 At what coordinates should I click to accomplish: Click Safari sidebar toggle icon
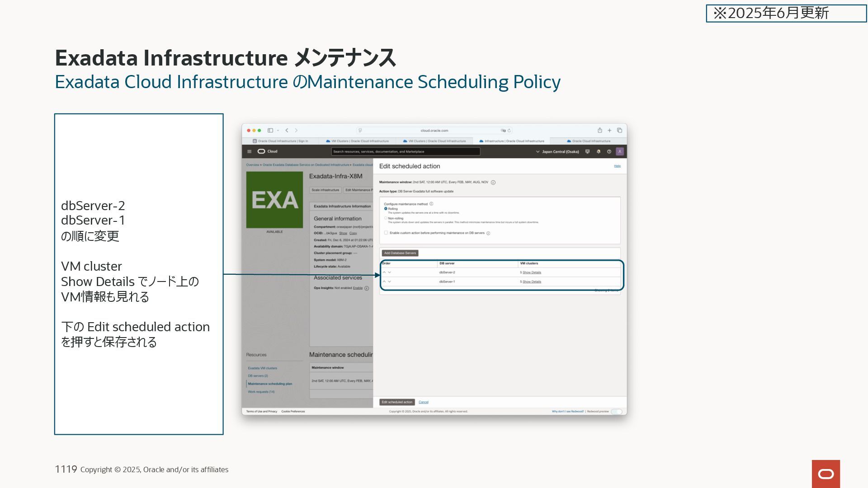[270, 130]
